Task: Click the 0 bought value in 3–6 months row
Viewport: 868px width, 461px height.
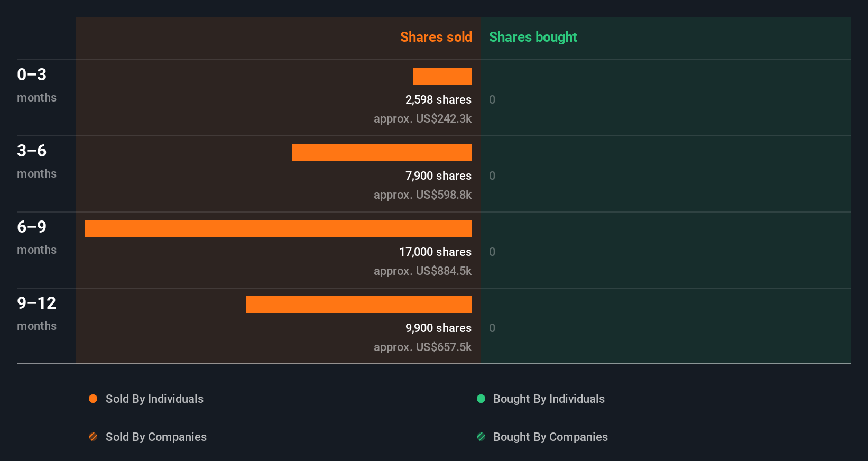Action: (492, 176)
